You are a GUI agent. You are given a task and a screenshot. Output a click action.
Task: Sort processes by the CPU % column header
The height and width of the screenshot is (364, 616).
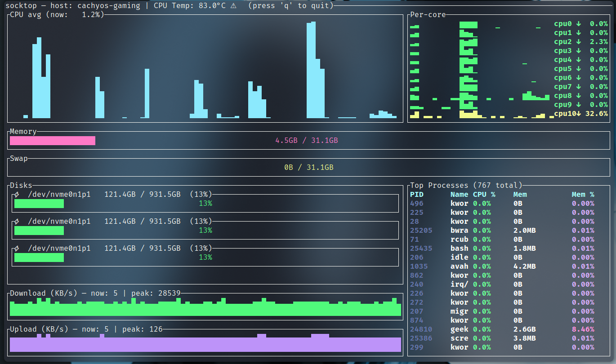click(x=484, y=195)
